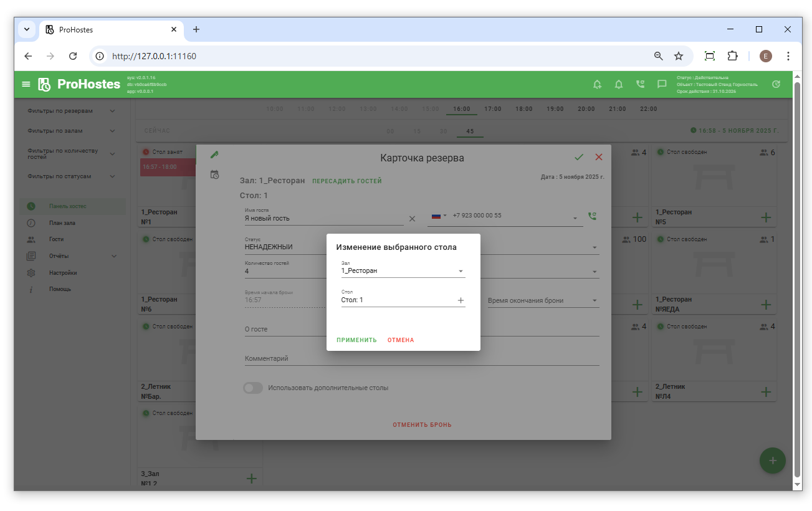This screenshot has height=511, width=812.
Task: Click the green checkmark to save reservation card
Action: tap(579, 157)
